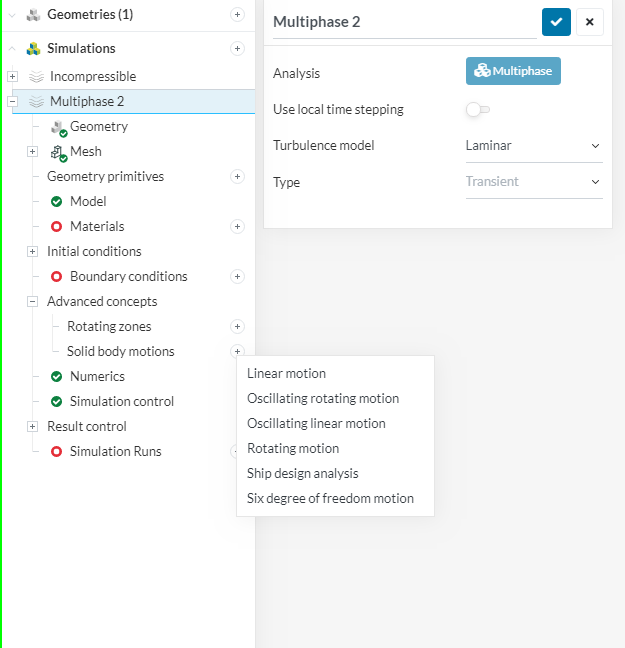This screenshot has height=648, width=625.
Task: Expand the Initial conditions node
Action: (x=32, y=252)
